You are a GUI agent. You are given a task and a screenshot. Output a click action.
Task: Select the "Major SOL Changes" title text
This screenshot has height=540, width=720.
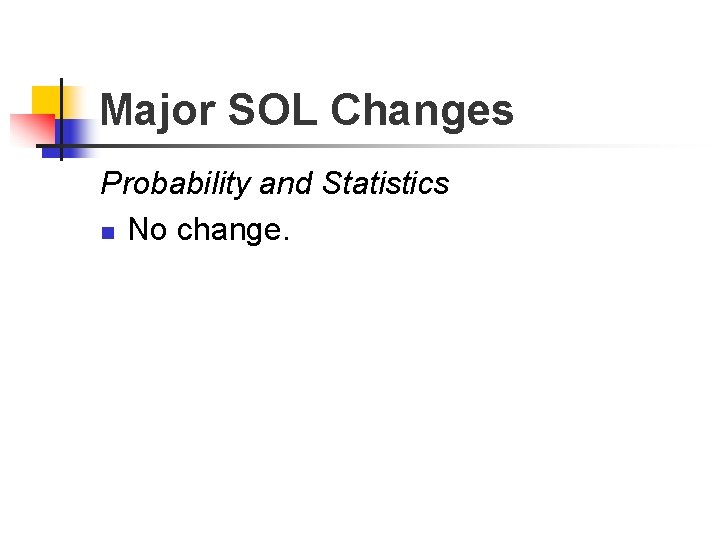307,112
